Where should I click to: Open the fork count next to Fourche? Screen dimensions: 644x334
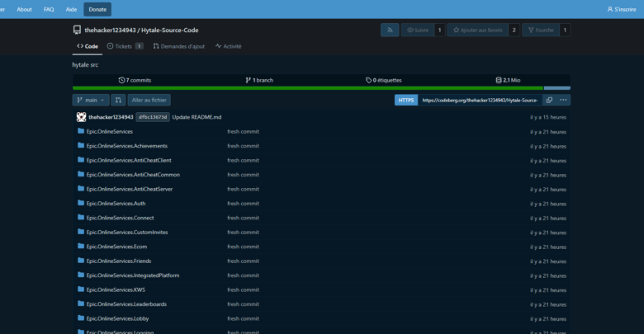565,30
